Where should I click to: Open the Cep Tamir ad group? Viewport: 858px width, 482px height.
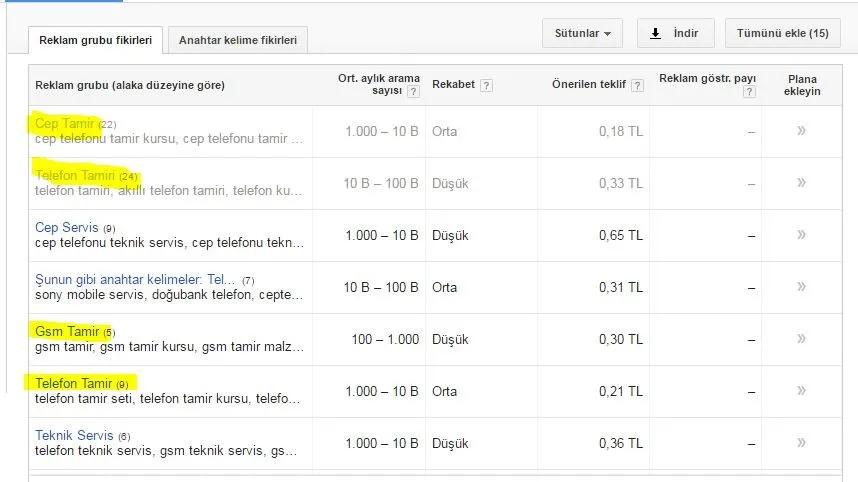(65, 124)
